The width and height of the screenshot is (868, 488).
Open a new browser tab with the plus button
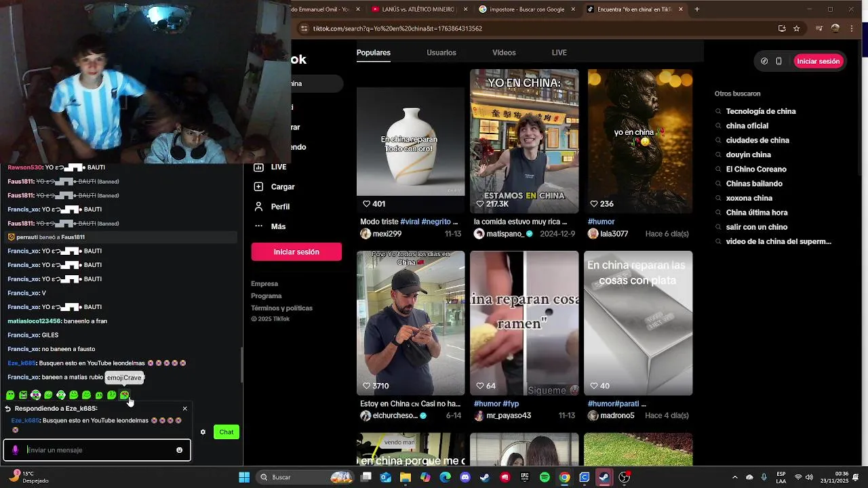click(x=697, y=9)
